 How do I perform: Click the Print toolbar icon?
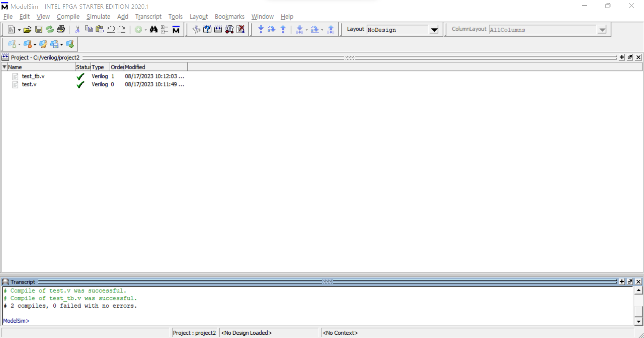click(61, 30)
